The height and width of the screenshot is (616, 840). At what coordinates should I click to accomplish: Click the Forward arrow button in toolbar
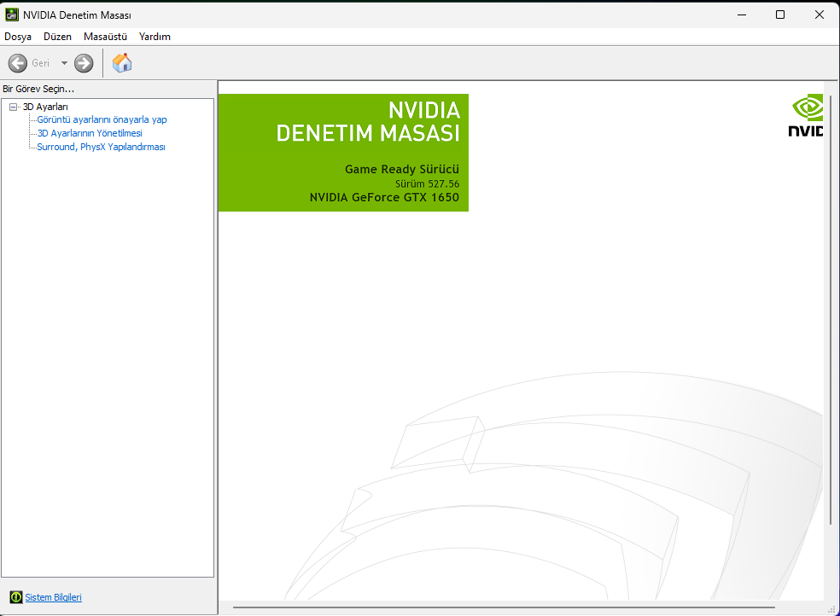(x=84, y=63)
